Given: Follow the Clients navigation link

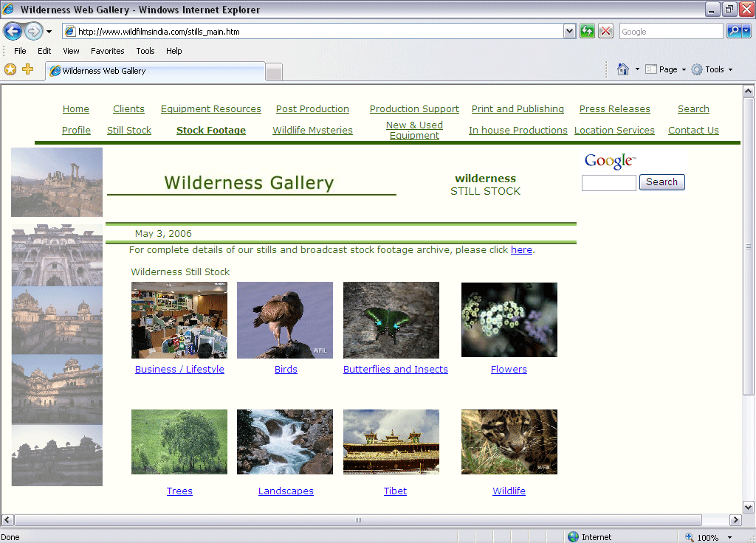Looking at the screenshot, I should point(128,109).
